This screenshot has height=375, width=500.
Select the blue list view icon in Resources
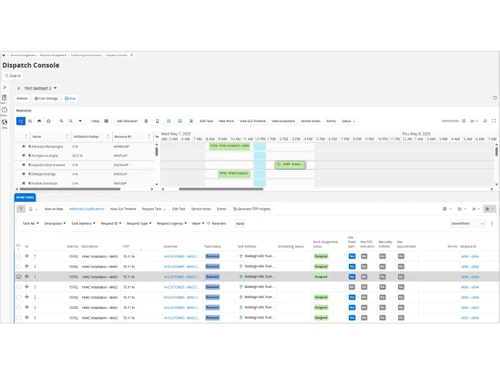click(x=21, y=121)
